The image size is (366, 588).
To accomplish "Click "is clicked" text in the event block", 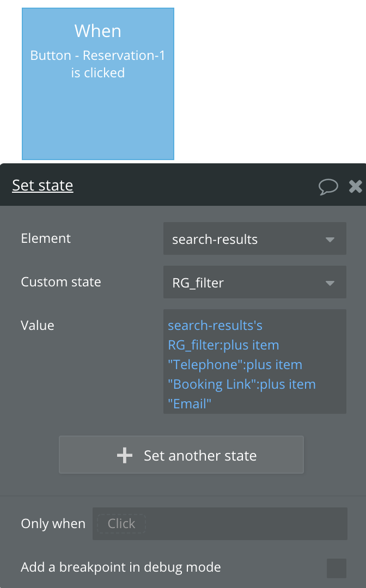I will pos(98,73).
